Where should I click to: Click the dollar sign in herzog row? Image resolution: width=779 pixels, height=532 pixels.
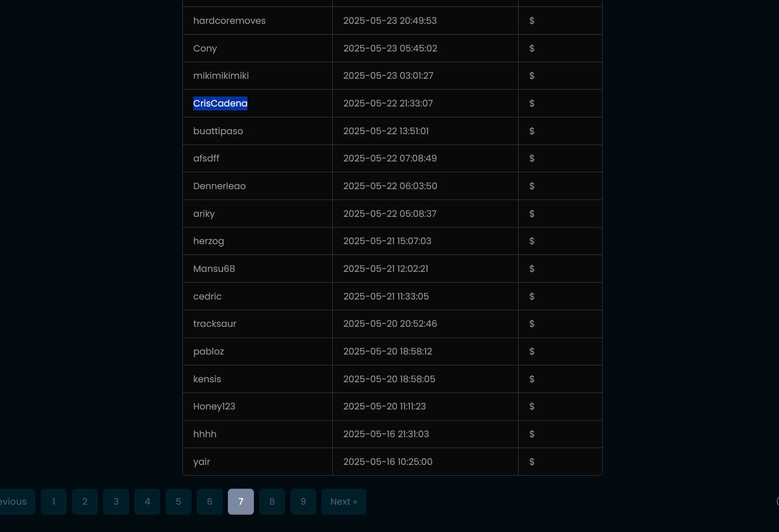(532, 241)
